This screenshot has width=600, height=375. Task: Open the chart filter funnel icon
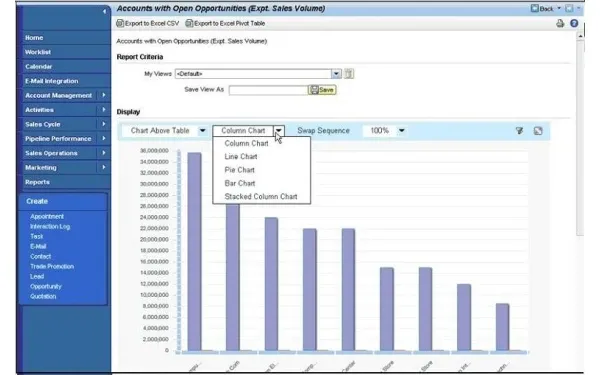pyautogui.click(x=519, y=131)
